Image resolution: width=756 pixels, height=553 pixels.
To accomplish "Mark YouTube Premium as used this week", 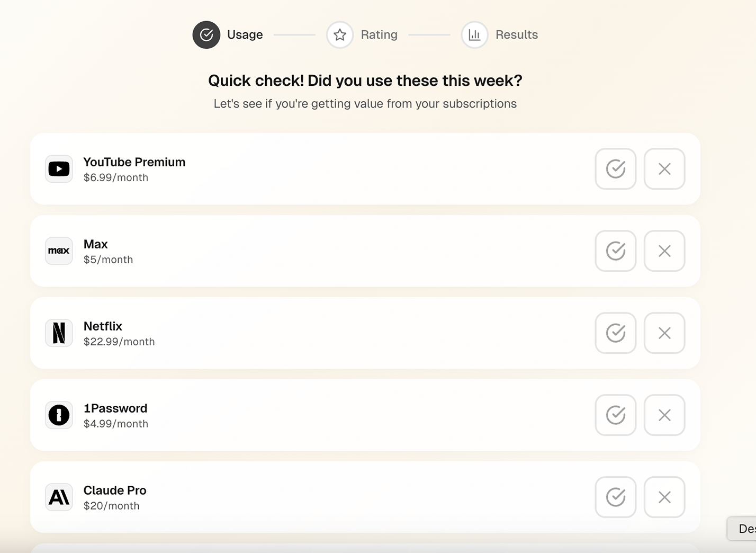I will 615,169.
